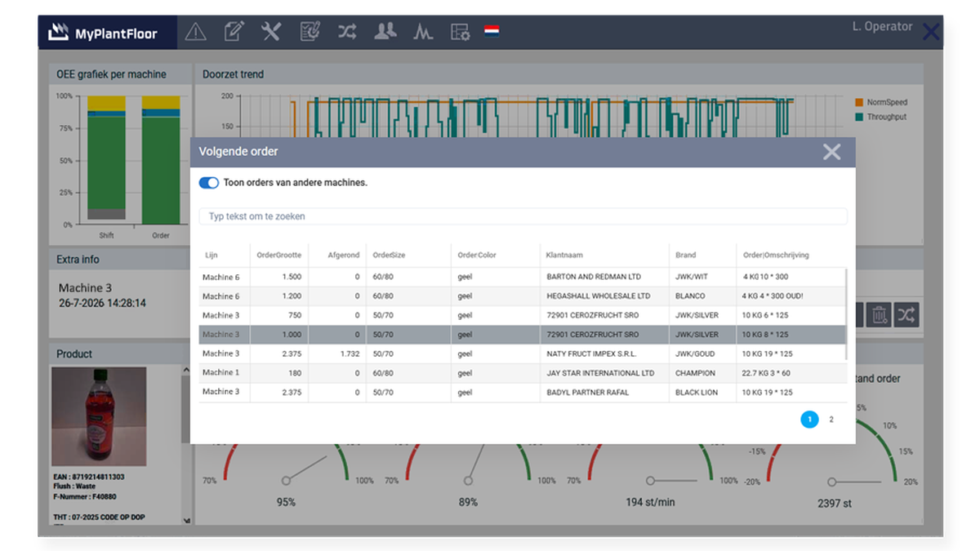Go to page 1 of orders
980x551 pixels.
click(x=809, y=420)
